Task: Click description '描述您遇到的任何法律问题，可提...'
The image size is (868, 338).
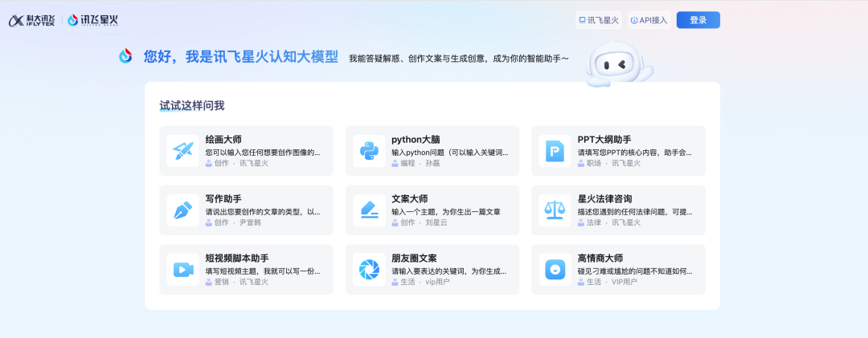Action: coord(634,211)
